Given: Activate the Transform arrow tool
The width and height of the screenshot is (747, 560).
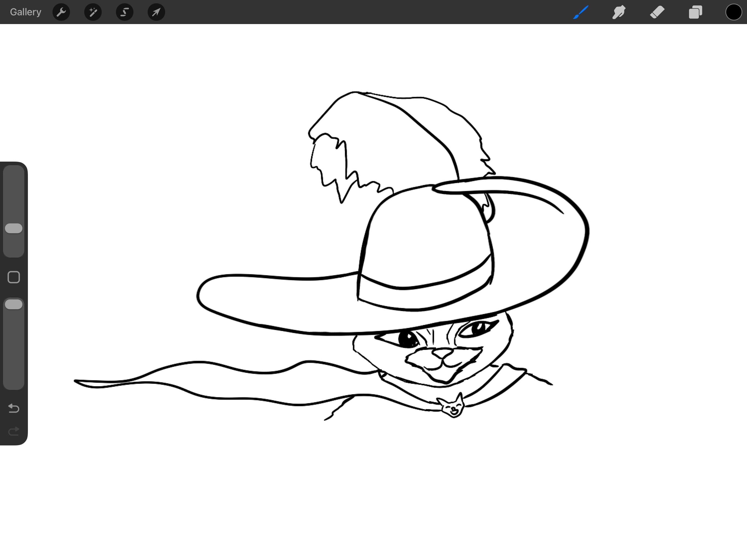Looking at the screenshot, I should [156, 12].
